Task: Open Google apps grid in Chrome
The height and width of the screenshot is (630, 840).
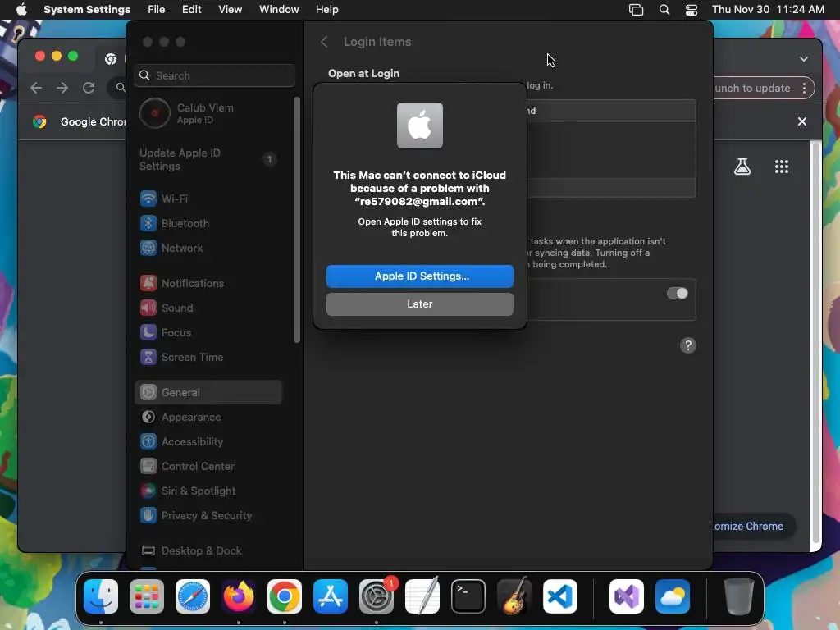Action: tap(782, 167)
